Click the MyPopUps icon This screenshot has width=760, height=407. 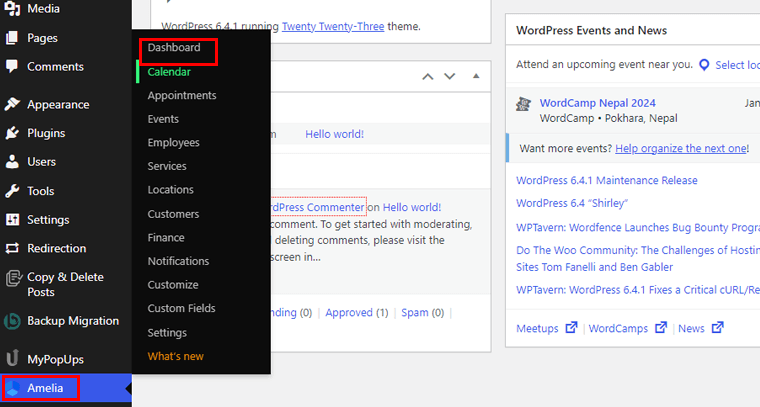pos(12,359)
